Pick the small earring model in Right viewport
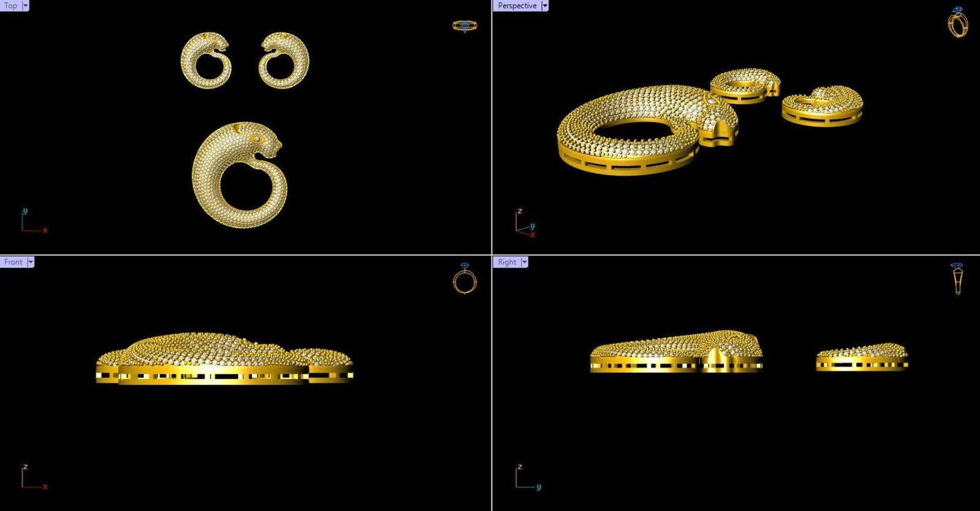Image resolution: width=980 pixels, height=511 pixels. [861, 359]
